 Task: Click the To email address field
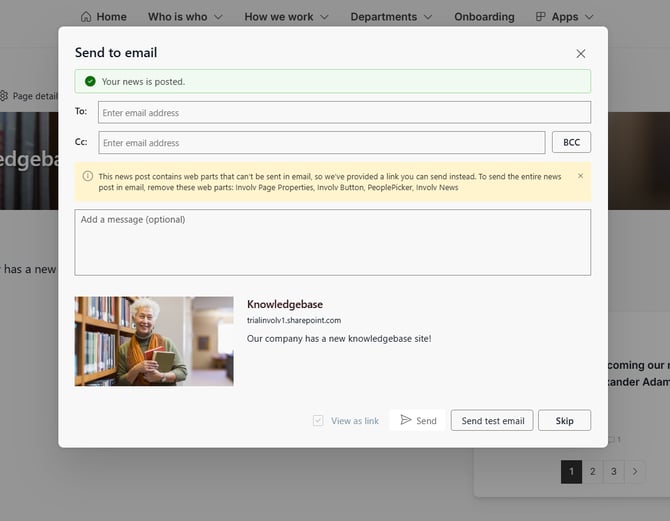pyautogui.click(x=344, y=113)
